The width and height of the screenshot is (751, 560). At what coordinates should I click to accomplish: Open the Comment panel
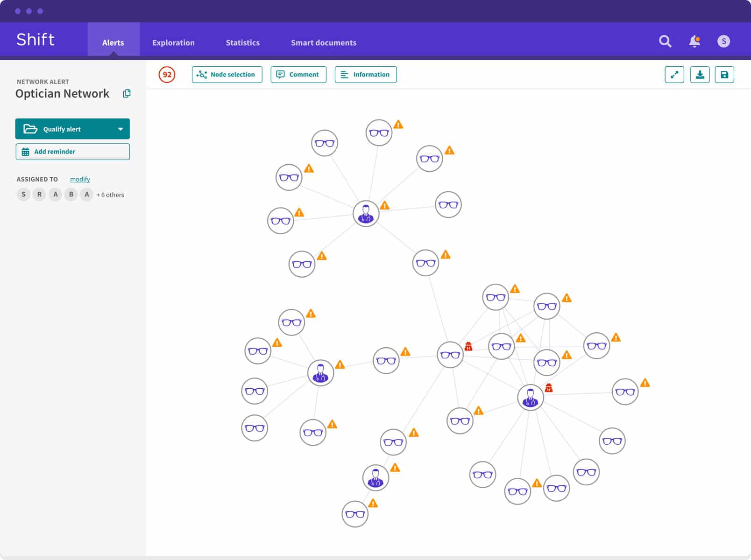(298, 74)
